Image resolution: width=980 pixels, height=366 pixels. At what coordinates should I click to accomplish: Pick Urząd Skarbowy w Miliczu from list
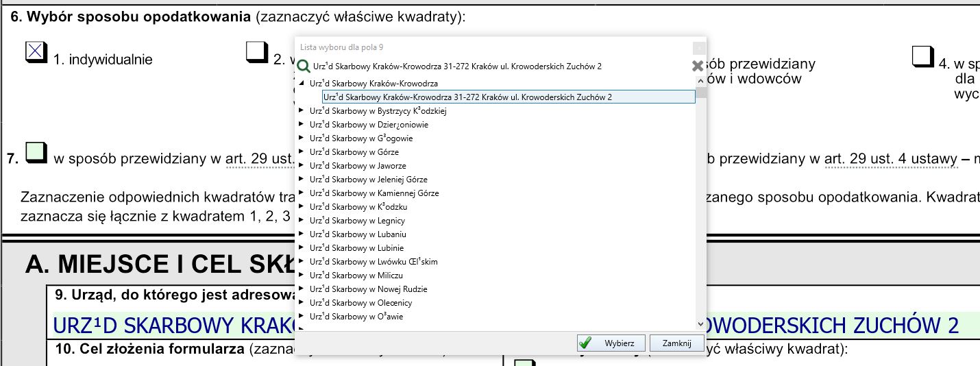click(357, 276)
